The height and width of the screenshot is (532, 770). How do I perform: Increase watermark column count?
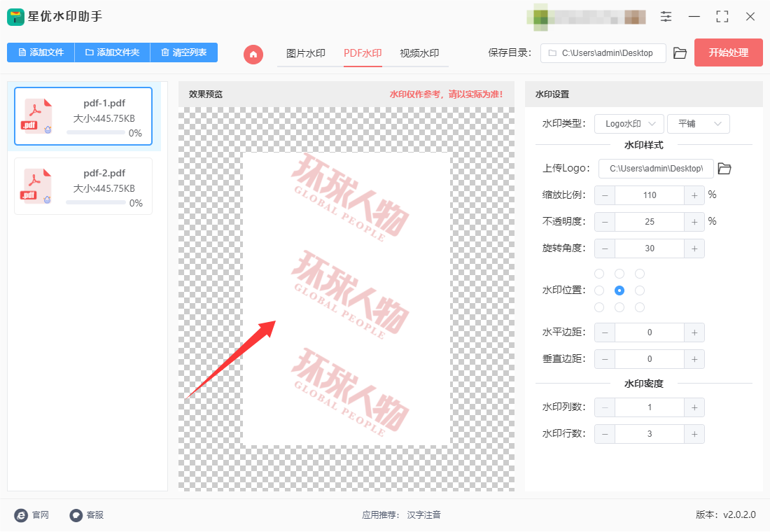(694, 407)
